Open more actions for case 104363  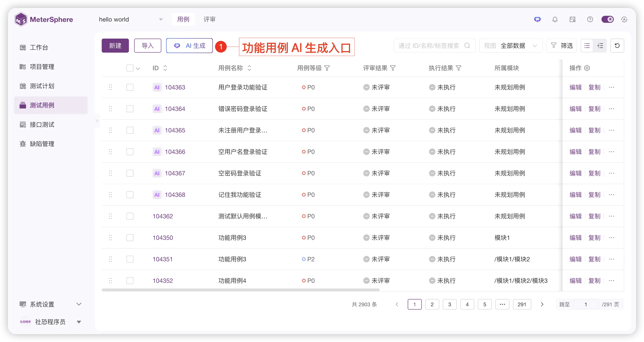tap(612, 87)
